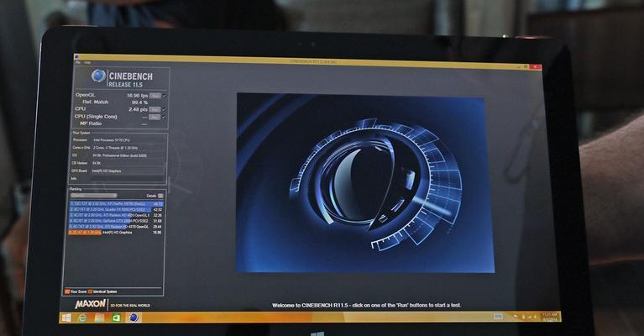The image size is (644, 336).
Task: Open the File menu
Action: pyautogui.click(x=77, y=62)
